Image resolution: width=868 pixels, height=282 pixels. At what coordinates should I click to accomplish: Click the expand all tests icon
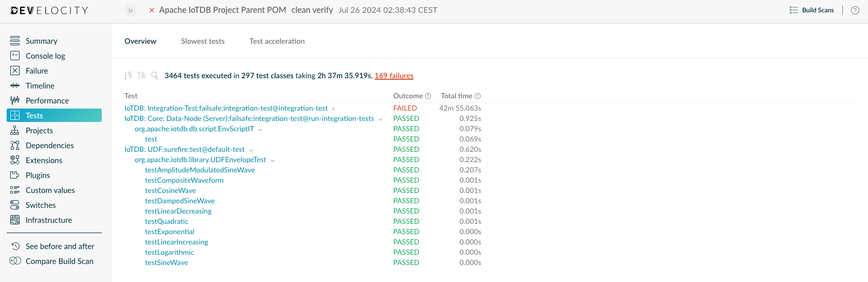[129, 76]
